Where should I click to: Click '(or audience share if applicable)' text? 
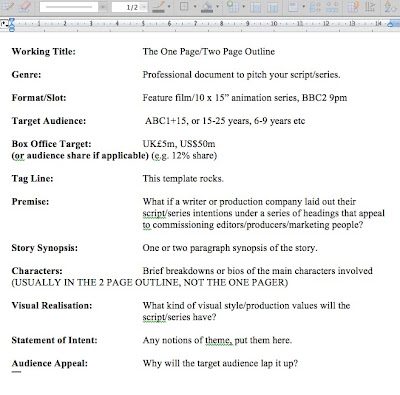click(80, 156)
